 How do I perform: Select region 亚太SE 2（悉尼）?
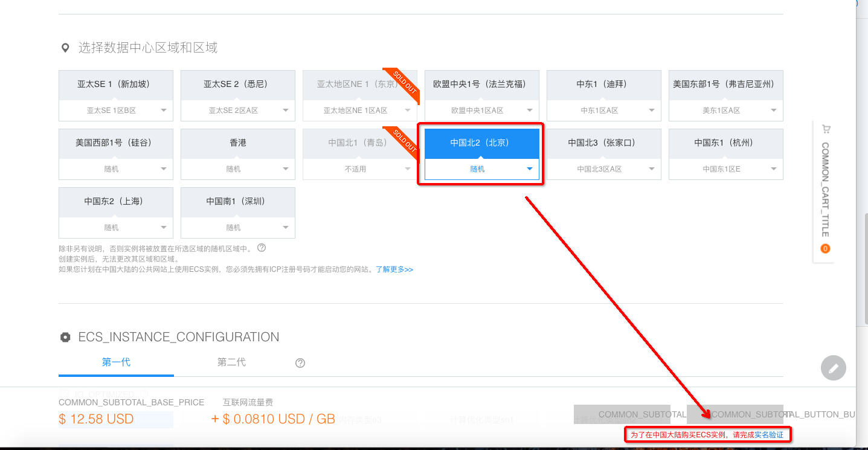(x=238, y=85)
